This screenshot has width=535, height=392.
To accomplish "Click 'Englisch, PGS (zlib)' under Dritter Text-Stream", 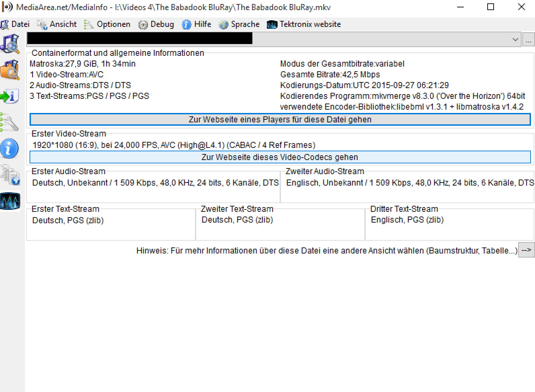I will click(407, 220).
